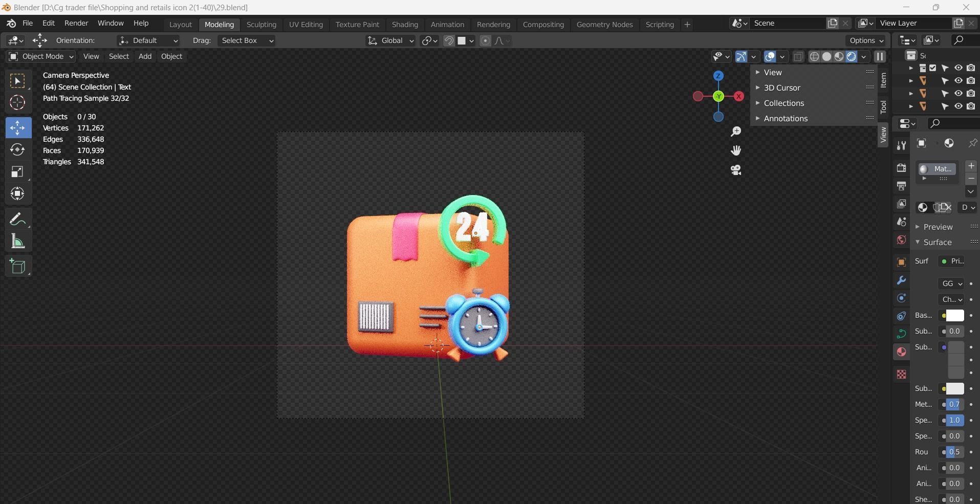Viewport: 980px width, 504px height.
Task: Open the Texture properties checker tab
Action: pyautogui.click(x=901, y=375)
